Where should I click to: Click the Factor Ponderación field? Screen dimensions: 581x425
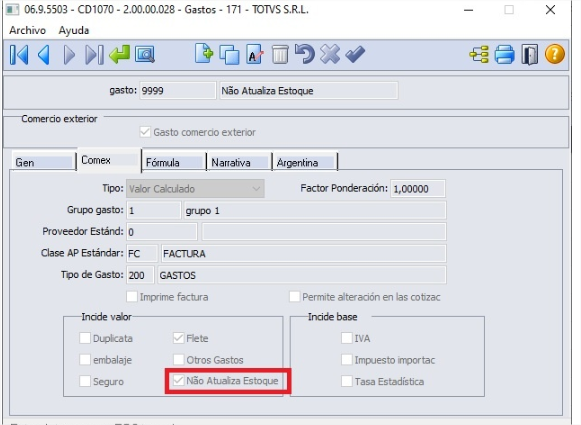point(418,189)
